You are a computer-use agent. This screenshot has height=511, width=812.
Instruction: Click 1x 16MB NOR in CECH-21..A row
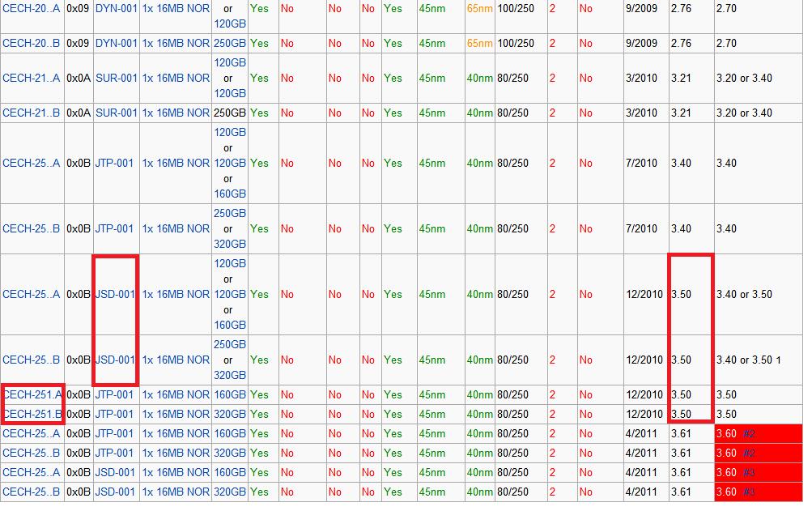176,79
